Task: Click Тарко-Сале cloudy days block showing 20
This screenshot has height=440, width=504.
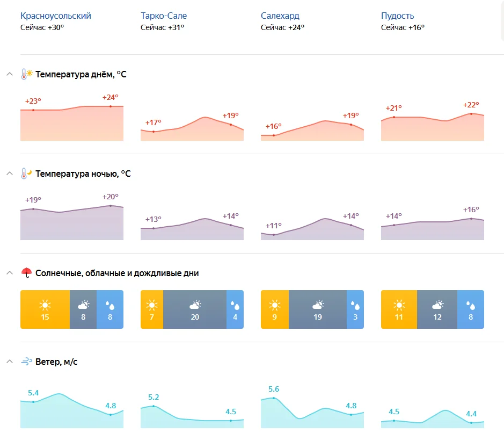Action: pos(195,309)
